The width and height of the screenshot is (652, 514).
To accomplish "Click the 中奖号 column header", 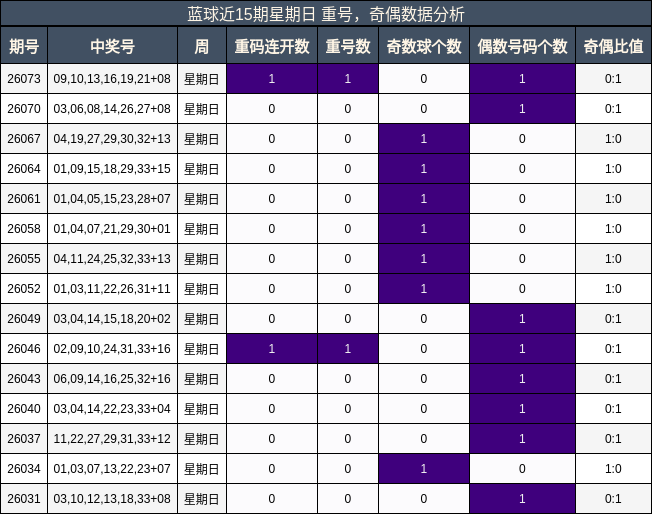I will 113,45.
